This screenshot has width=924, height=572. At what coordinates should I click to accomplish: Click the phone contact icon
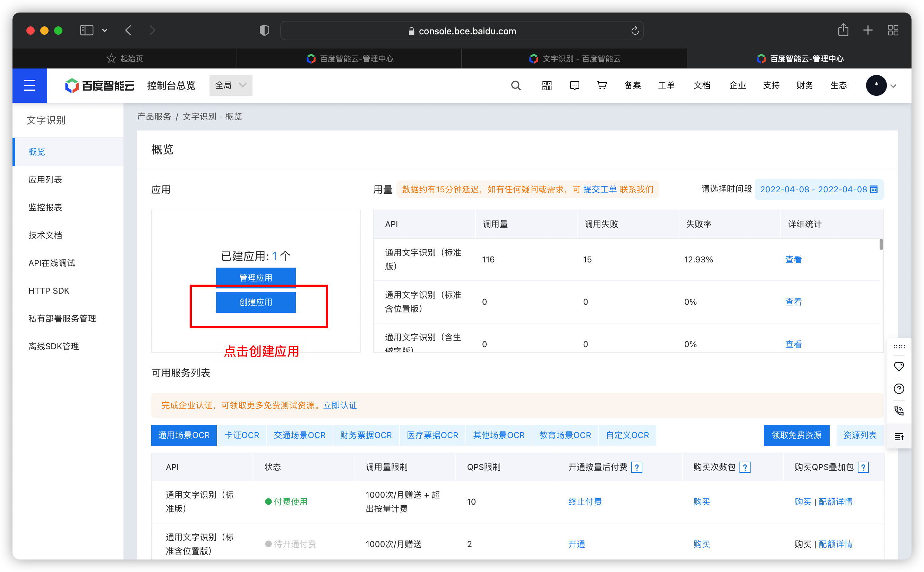coord(899,411)
